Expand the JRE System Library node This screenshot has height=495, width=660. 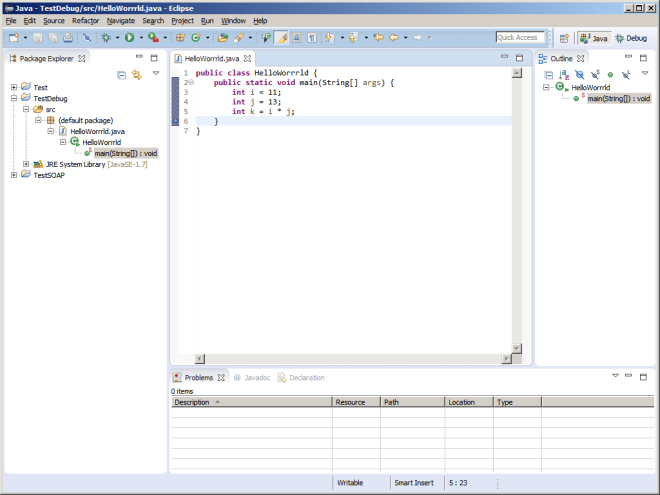click(26, 164)
